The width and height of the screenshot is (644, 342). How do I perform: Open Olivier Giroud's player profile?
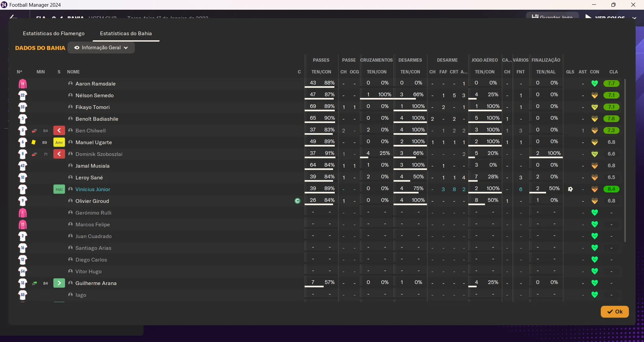92,201
